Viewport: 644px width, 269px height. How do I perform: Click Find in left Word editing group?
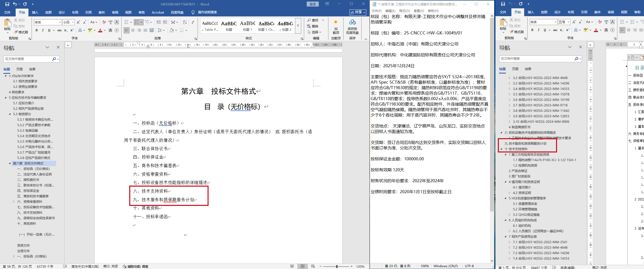click(313, 20)
